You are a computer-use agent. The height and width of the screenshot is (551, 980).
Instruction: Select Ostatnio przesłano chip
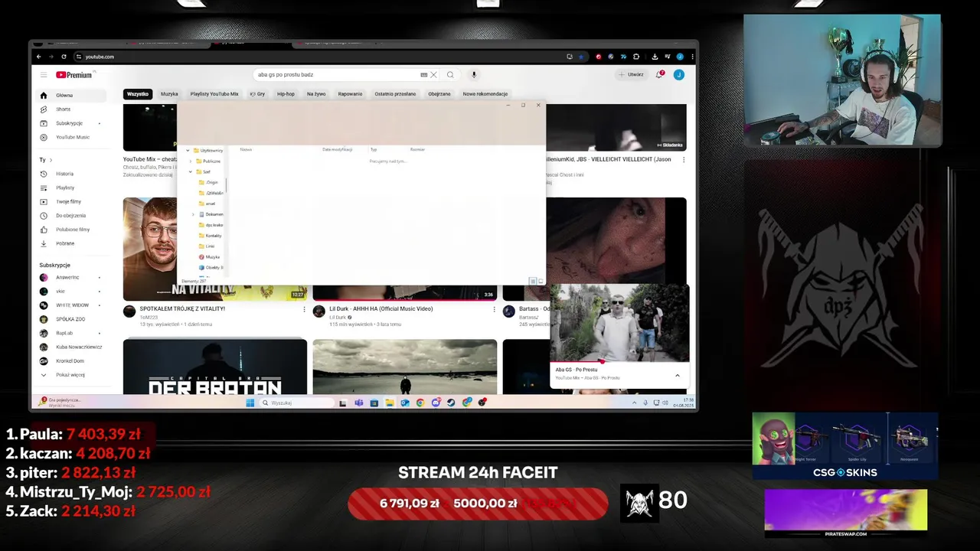click(x=395, y=94)
